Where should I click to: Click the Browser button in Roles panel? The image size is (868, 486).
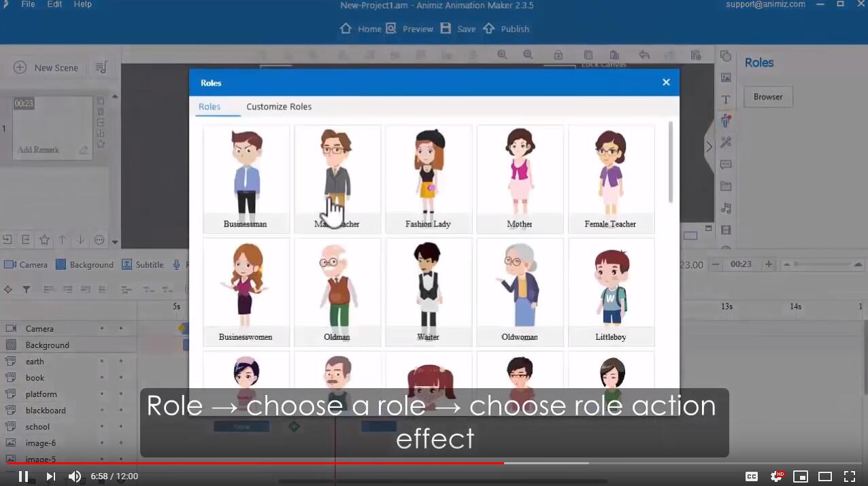[768, 97]
